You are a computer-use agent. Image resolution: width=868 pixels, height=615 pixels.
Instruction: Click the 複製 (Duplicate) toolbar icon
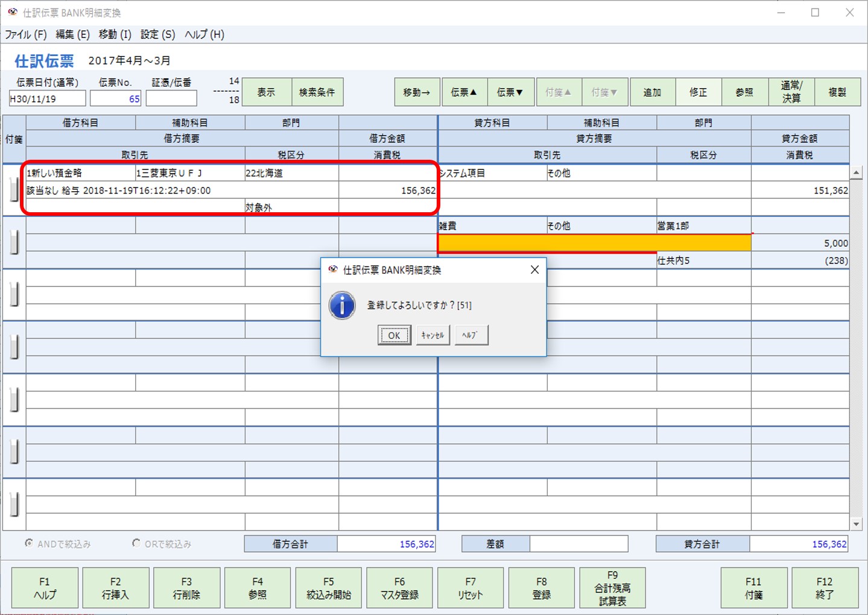point(838,92)
